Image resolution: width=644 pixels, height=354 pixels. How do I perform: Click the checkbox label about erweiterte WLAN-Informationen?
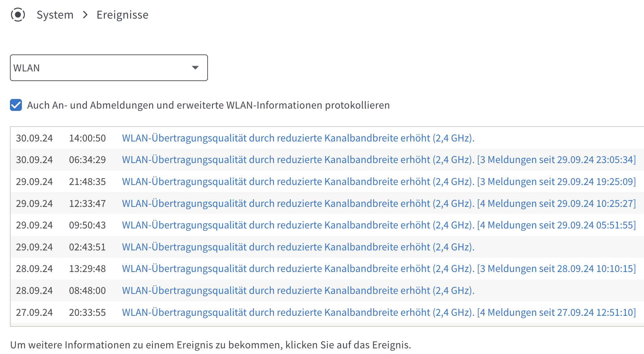(x=208, y=105)
